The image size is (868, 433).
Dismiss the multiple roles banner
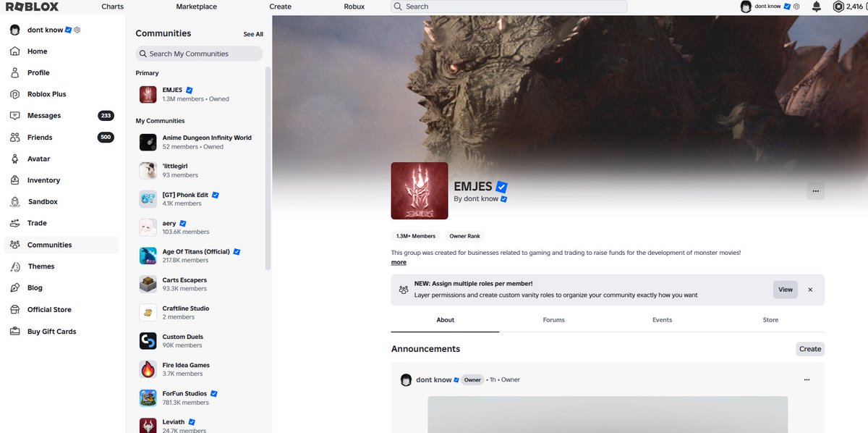tap(810, 290)
